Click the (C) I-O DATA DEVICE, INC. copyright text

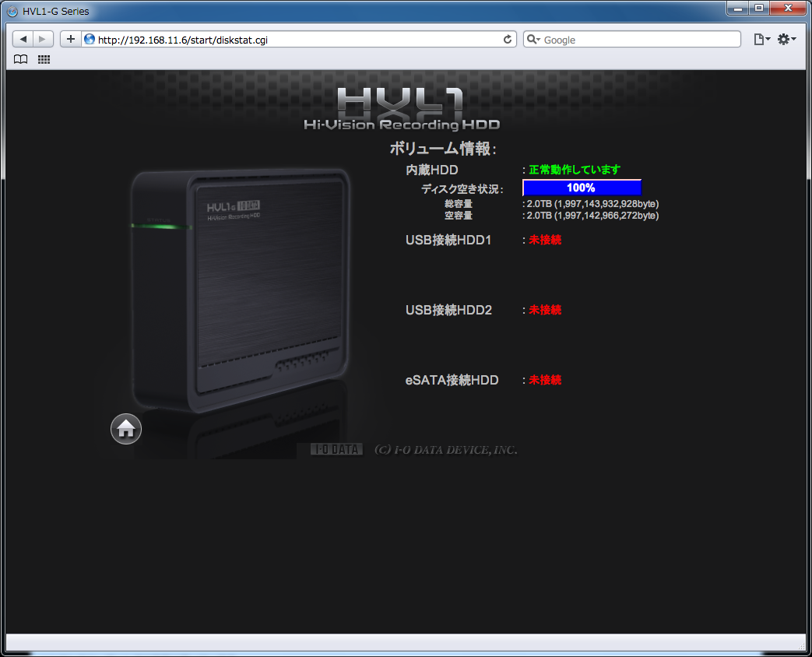[446, 450]
